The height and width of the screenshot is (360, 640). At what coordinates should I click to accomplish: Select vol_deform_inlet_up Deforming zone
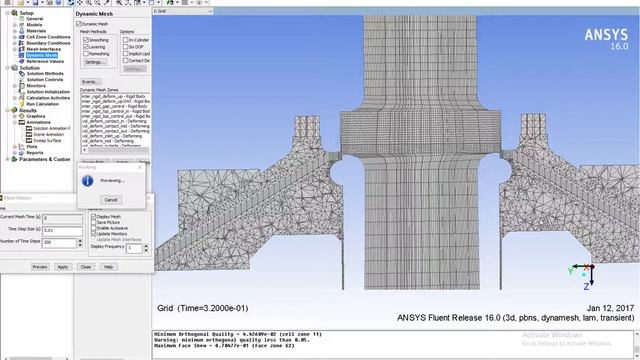click(x=116, y=136)
